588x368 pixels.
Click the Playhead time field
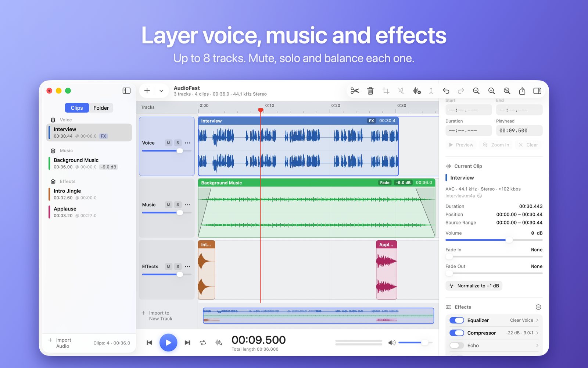point(519,131)
